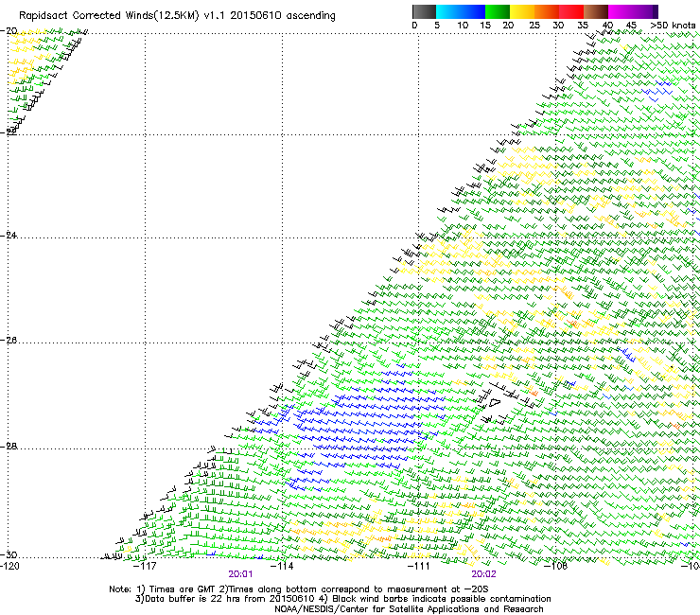Click the black triangular pennant wind barb
Image resolution: width=700 pixels, height=615 pixels.
[493, 402]
